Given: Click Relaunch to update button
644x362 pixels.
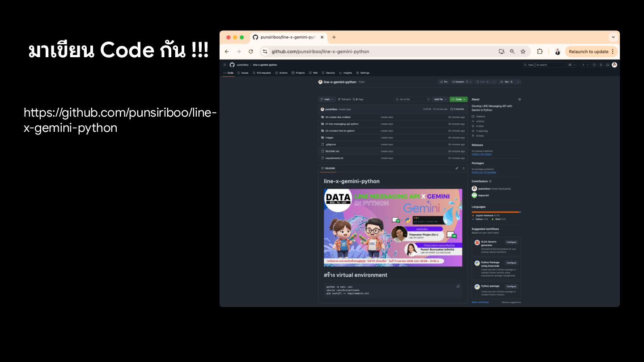Looking at the screenshot, I should (591, 51).
